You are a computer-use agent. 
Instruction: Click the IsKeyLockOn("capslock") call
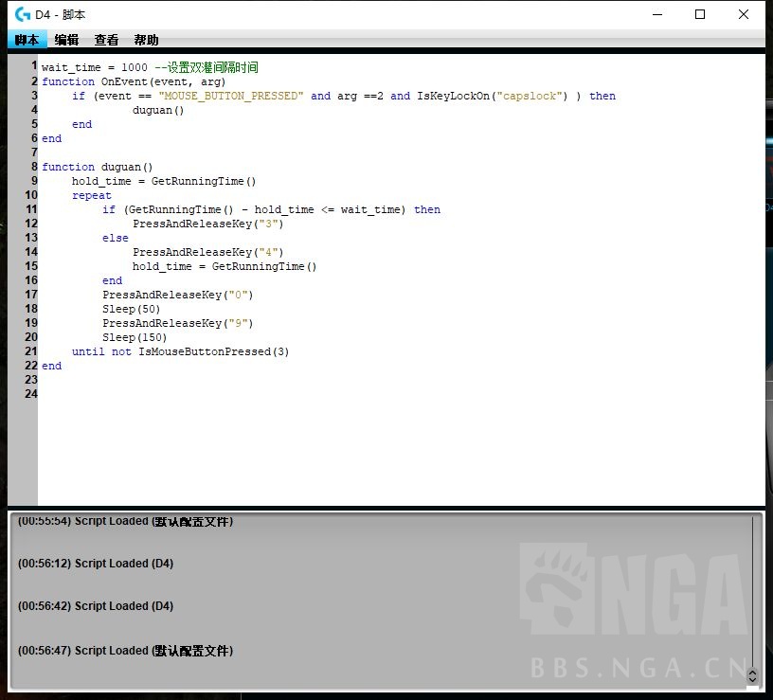(x=492, y=96)
